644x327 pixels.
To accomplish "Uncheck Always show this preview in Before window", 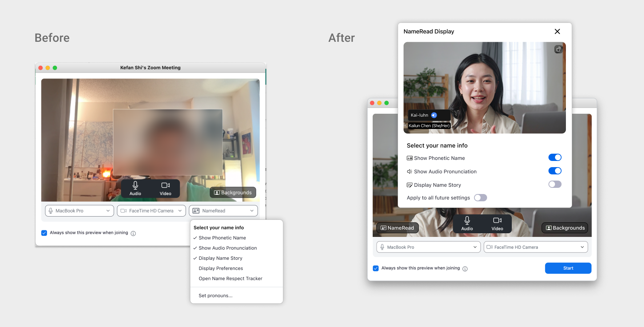I will point(44,233).
